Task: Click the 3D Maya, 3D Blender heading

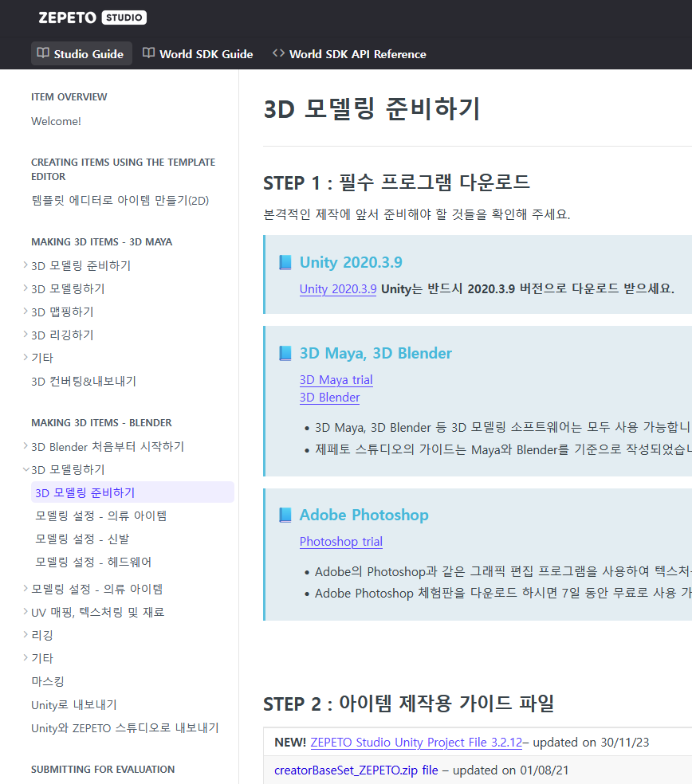Action: [x=375, y=354]
